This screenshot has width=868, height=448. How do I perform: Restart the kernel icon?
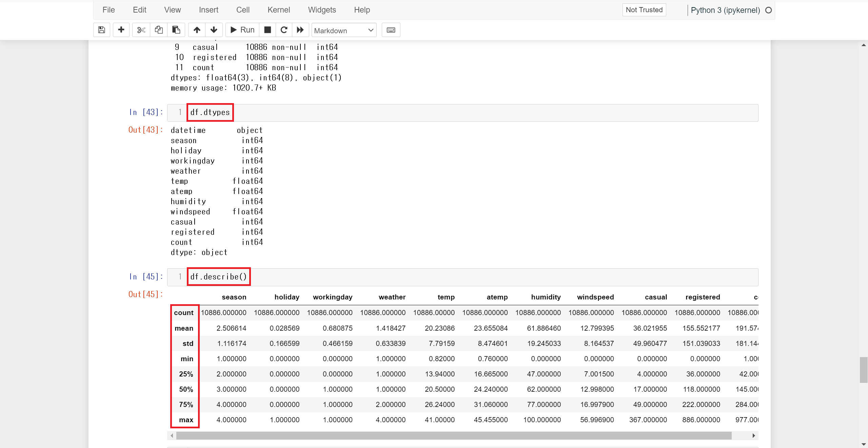pos(284,30)
